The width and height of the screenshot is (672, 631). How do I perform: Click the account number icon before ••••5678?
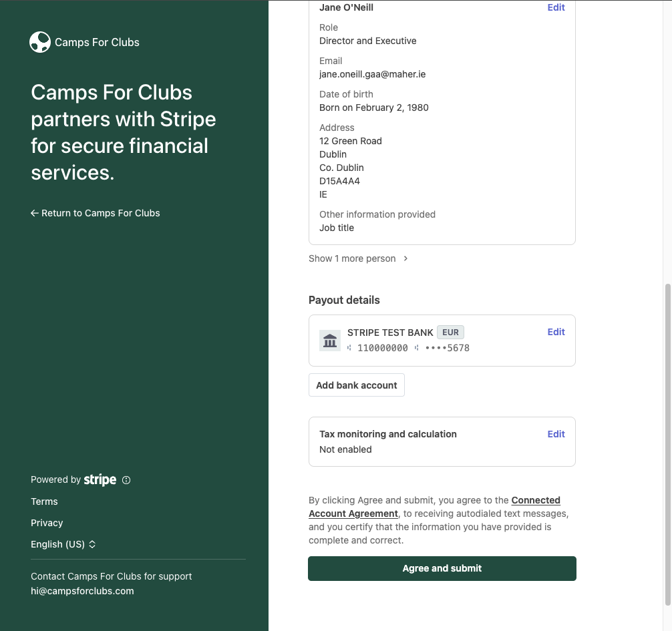tap(416, 348)
